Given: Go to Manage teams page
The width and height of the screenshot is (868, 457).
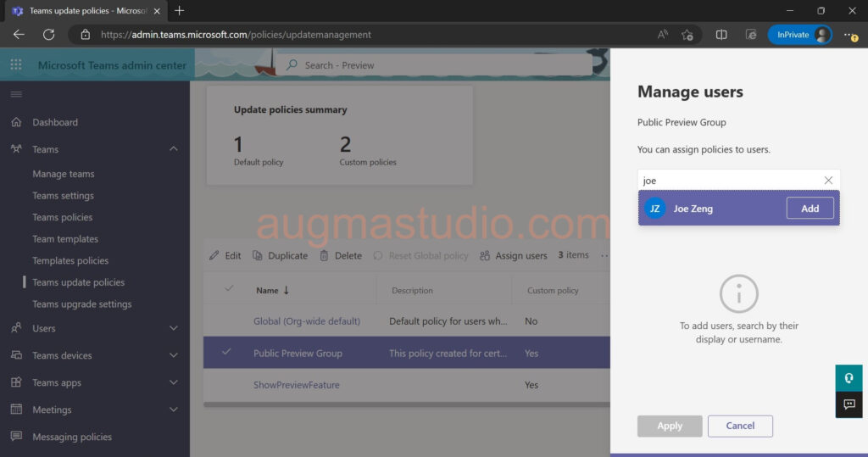Looking at the screenshot, I should (x=64, y=174).
